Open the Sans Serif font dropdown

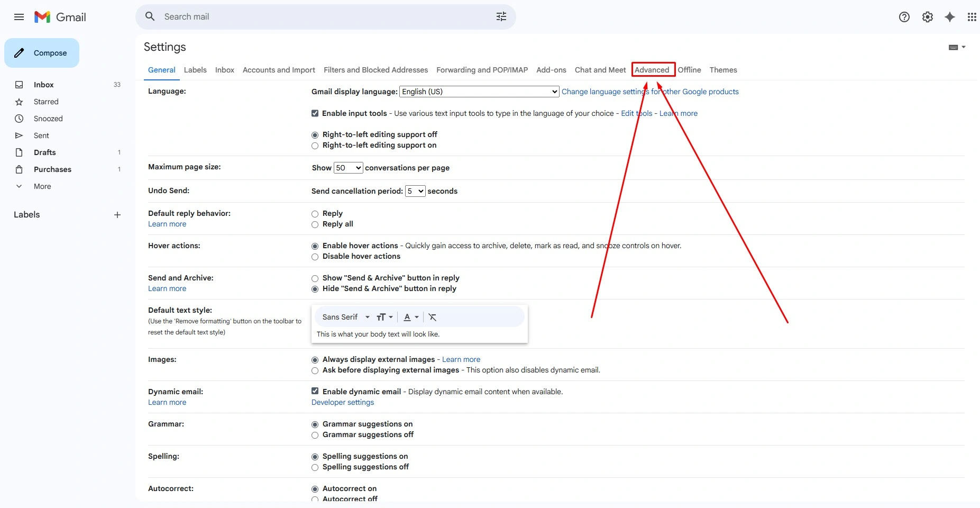[x=346, y=317]
